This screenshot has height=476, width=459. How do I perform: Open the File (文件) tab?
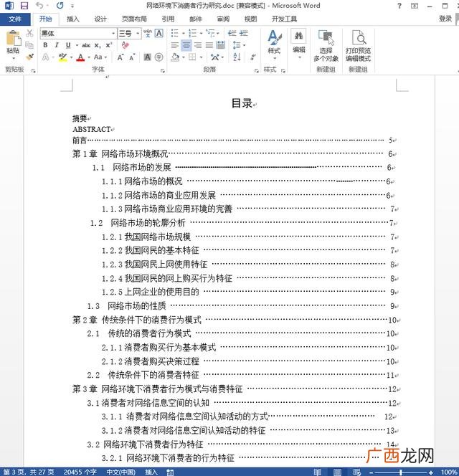(x=15, y=19)
